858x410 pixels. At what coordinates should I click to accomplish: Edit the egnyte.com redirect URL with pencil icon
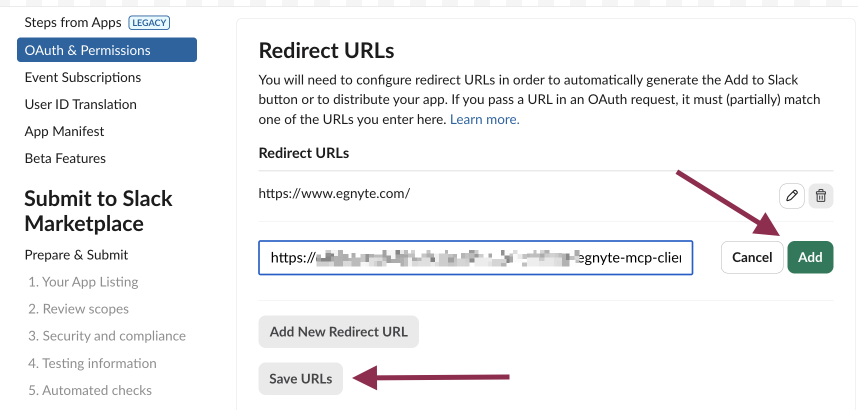click(x=792, y=196)
